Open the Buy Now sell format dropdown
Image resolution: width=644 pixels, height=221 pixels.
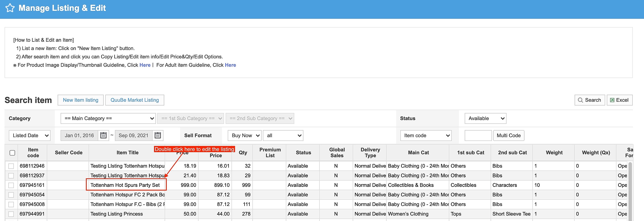pyautogui.click(x=245, y=135)
